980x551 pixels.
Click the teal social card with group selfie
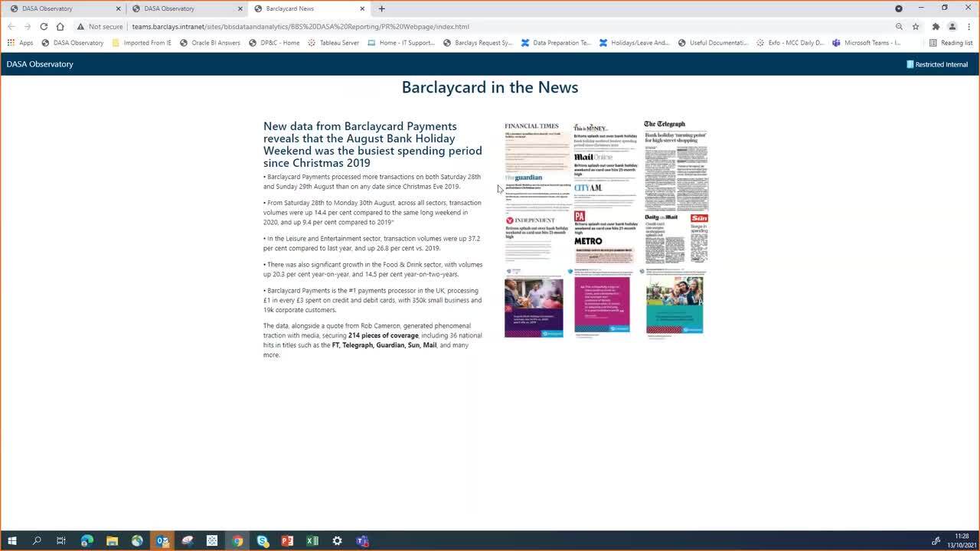(675, 305)
